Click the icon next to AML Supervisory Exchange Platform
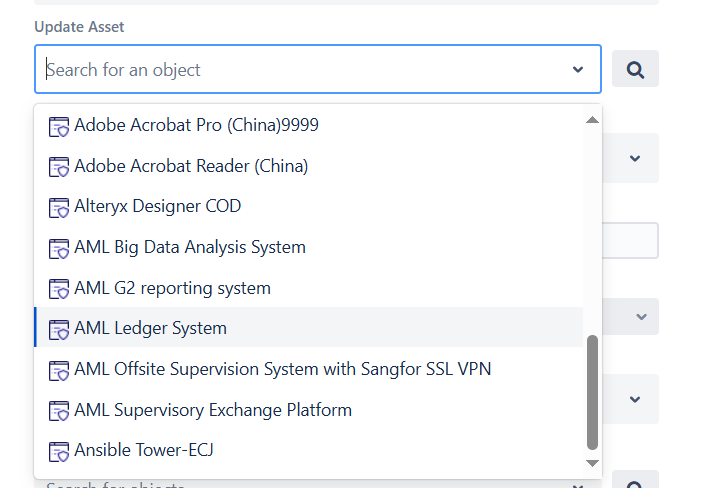 59,411
